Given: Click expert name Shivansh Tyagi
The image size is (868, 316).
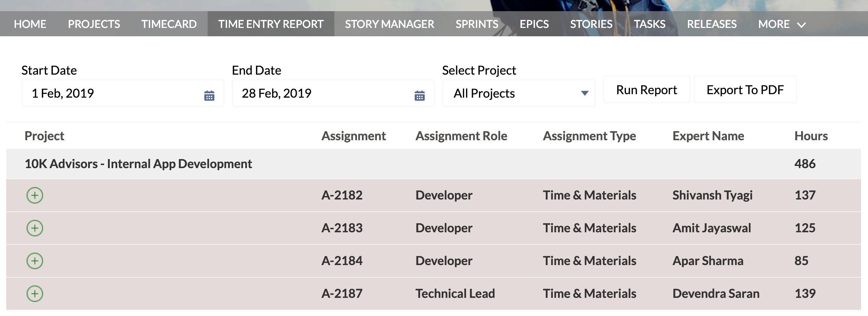Looking at the screenshot, I should pos(713,195).
